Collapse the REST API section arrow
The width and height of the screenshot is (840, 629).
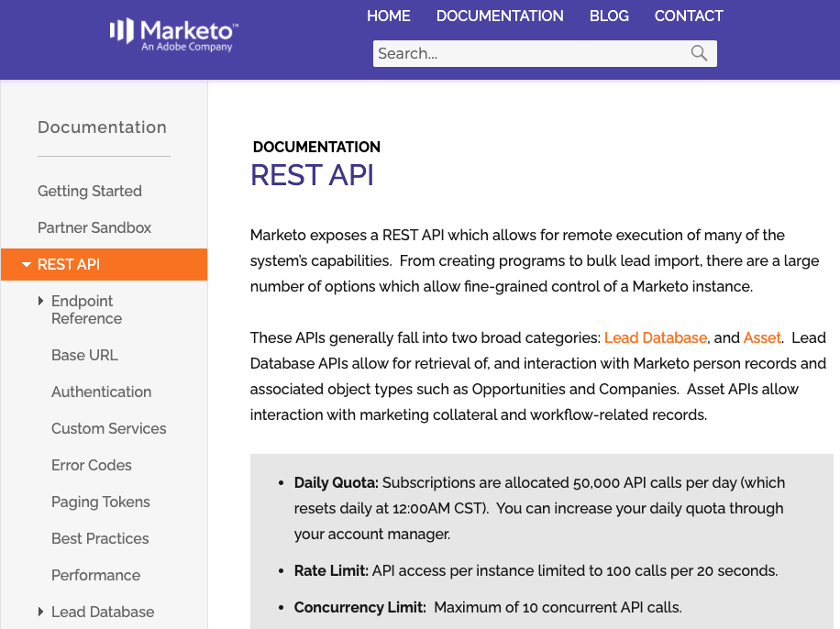[27, 264]
